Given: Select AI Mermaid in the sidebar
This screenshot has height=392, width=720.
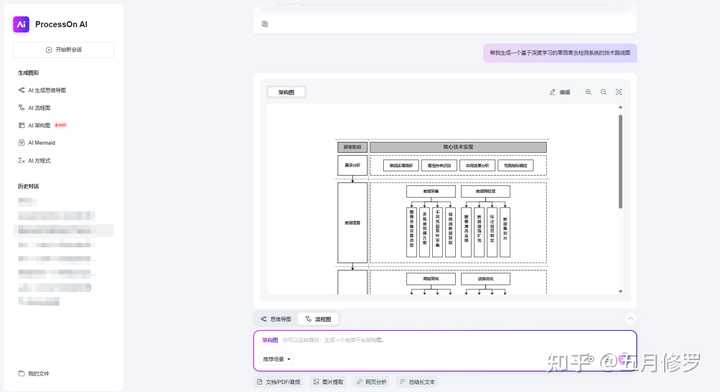Looking at the screenshot, I should coord(37,143).
